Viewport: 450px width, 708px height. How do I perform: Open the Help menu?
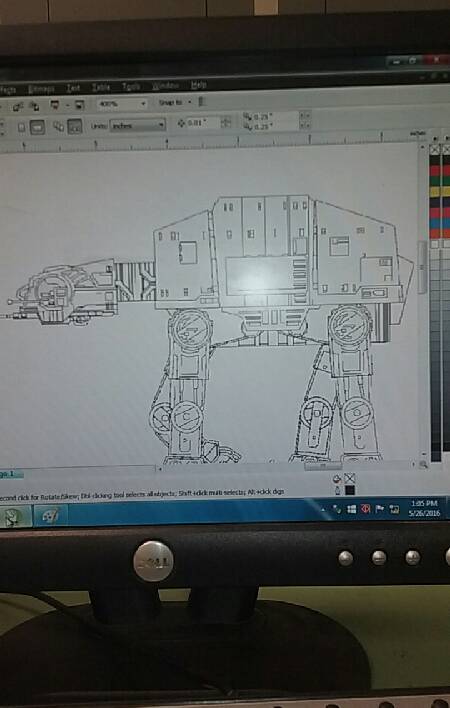tap(199, 85)
